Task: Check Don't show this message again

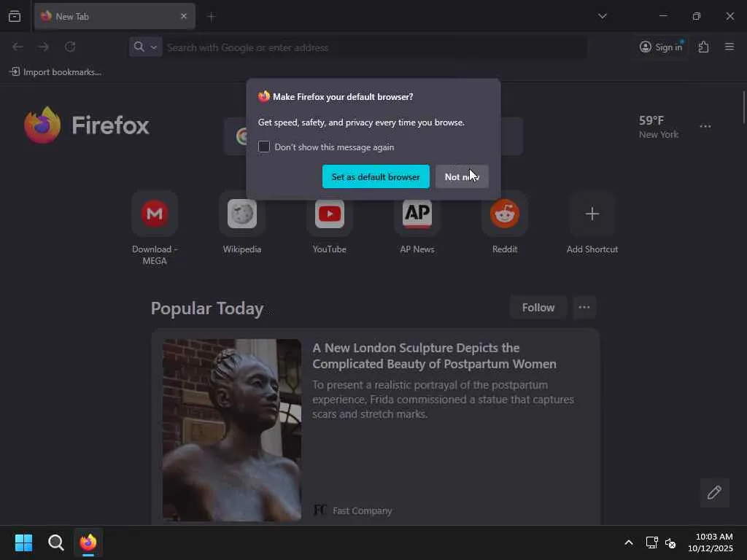Action: pyautogui.click(x=264, y=147)
